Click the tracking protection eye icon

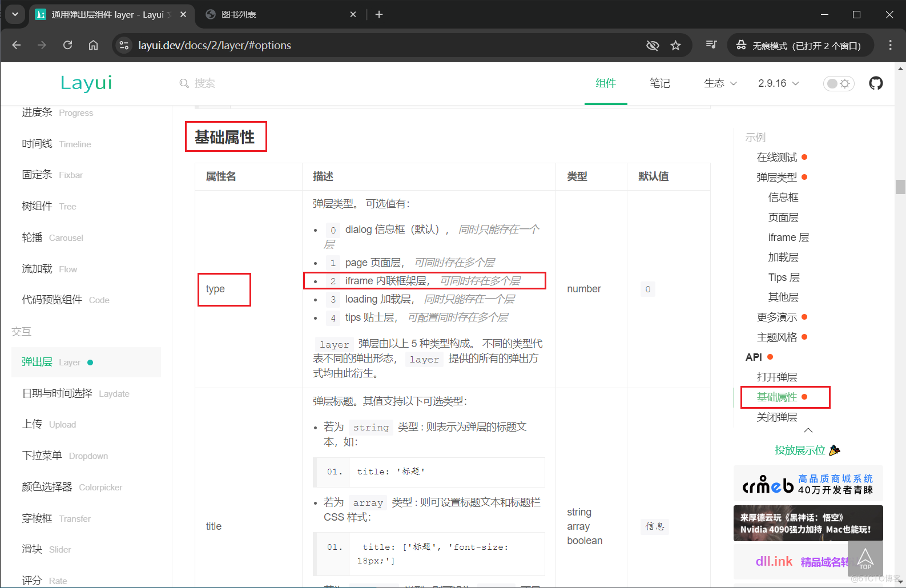(653, 45)
